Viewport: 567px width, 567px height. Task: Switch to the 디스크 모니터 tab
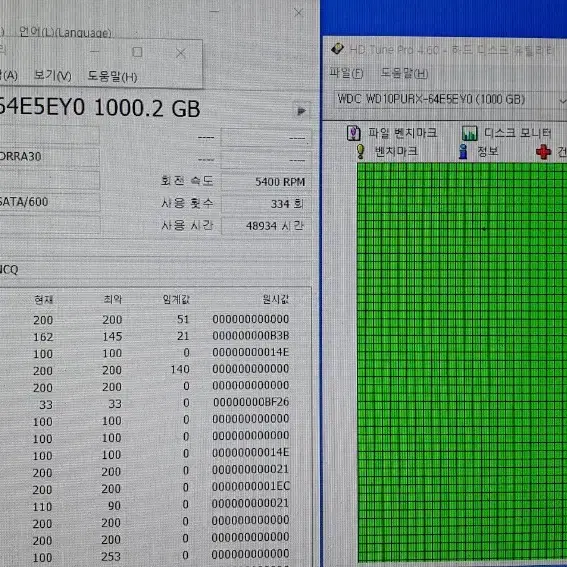[518, 133]
